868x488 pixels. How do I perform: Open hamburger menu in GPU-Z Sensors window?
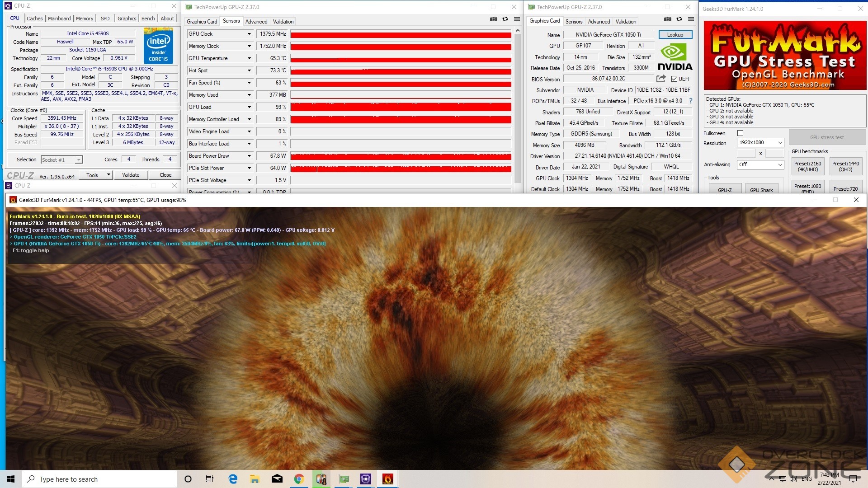click(x=517, y=19)
